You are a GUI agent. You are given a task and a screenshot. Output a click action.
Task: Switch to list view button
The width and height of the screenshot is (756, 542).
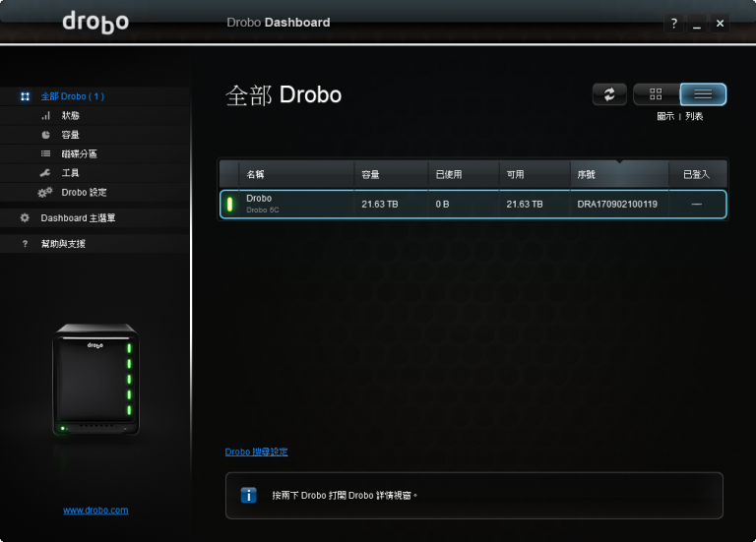703,94
